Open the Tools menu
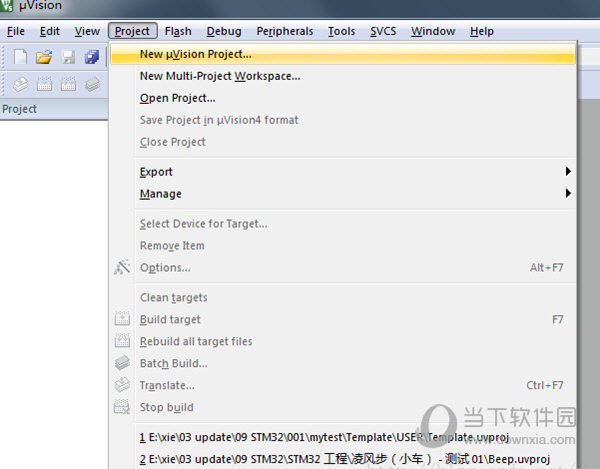 [341, 31]
